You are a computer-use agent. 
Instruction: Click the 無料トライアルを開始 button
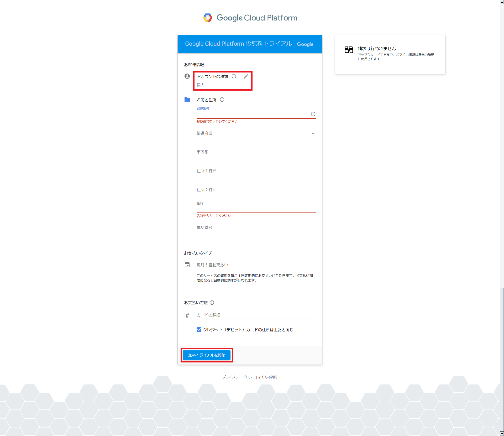point(207,355)
